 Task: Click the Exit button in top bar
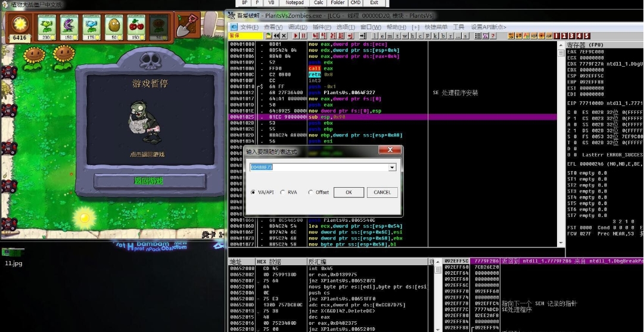click(374, 2)
